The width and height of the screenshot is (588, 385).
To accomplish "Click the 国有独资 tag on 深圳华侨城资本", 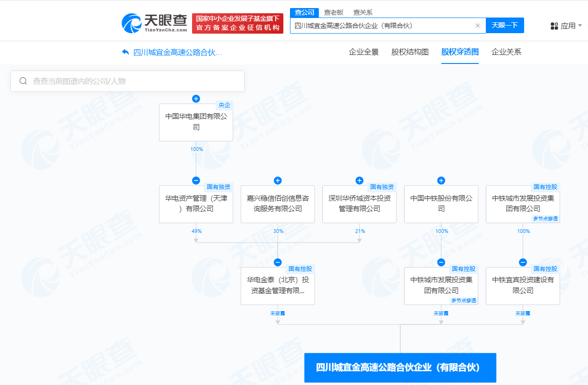I will [x=382, y=187].
